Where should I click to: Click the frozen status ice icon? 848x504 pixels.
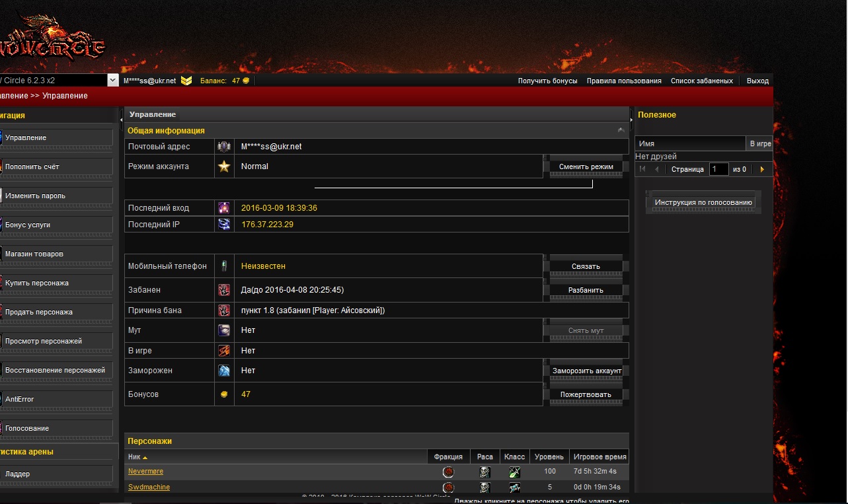coord(224,371)
